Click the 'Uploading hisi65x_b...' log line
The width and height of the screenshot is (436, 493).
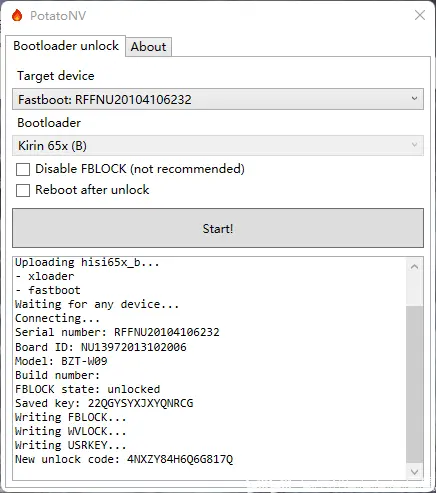tap(87, 263)
